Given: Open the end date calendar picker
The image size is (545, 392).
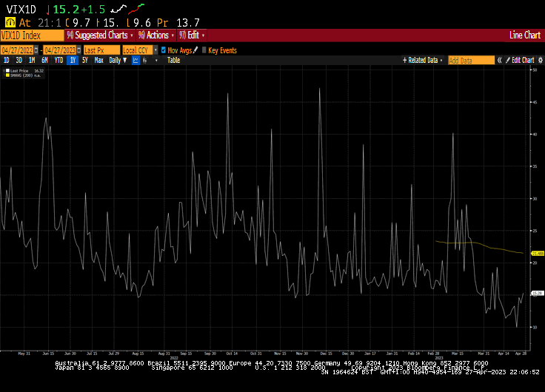Looking at the screenshot, I should pyautogui.click(x=78, y=50).
